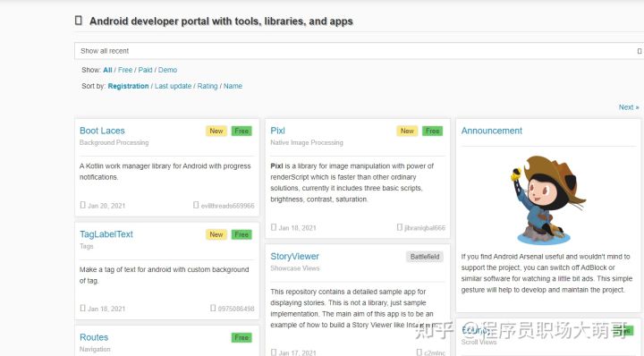The width and height of the screenshot is (644, 356).
Task: Filter listings by Free
Action: (125, 70)
